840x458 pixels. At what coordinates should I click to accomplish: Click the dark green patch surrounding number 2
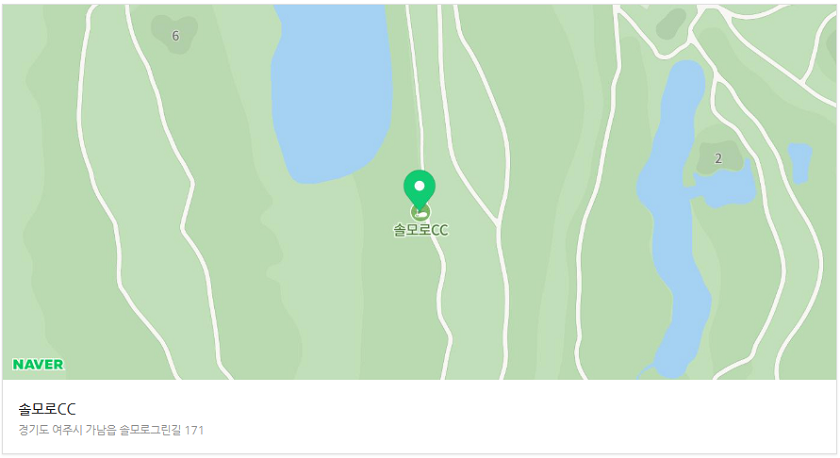pos(719,157)
